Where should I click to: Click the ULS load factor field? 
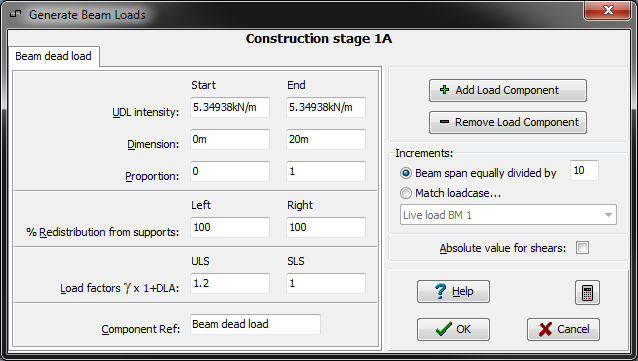(x=230, y=283)
